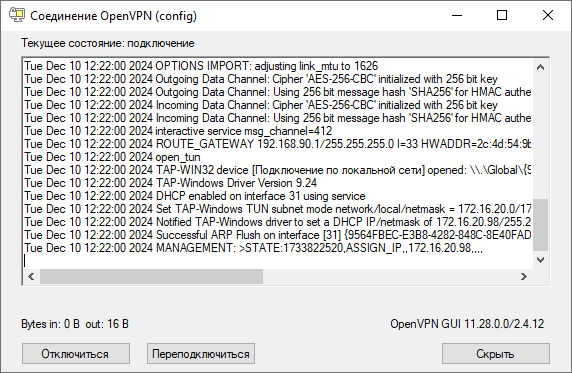
Task: Click the 'Incoming Data Channel: Using 256 bit' line
Action: click(278, 118)
